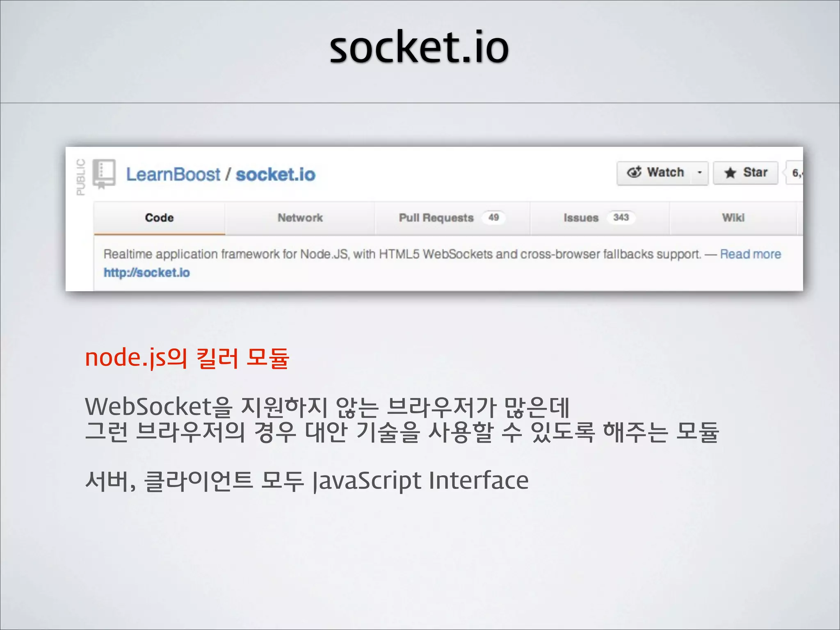This screenshot has height=630, width=840.
Task: Open the LearnBoost owner link
Action: pyautogui.click(x=173, y=174)
